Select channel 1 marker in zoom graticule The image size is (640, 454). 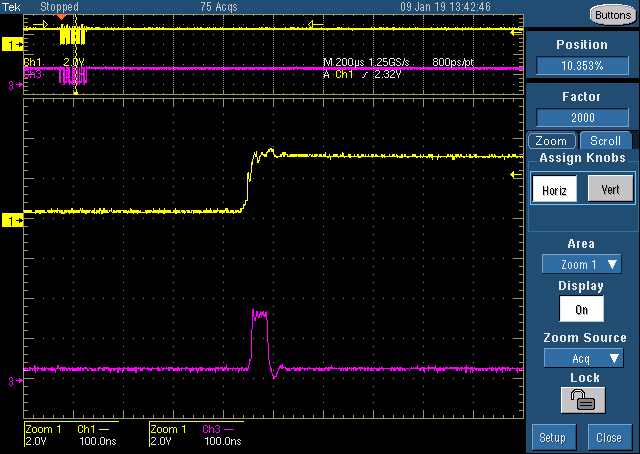click(x=12, y=221)
